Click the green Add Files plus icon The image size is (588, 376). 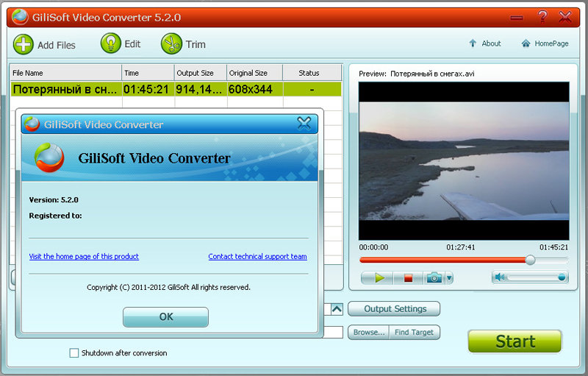[24, 44]
